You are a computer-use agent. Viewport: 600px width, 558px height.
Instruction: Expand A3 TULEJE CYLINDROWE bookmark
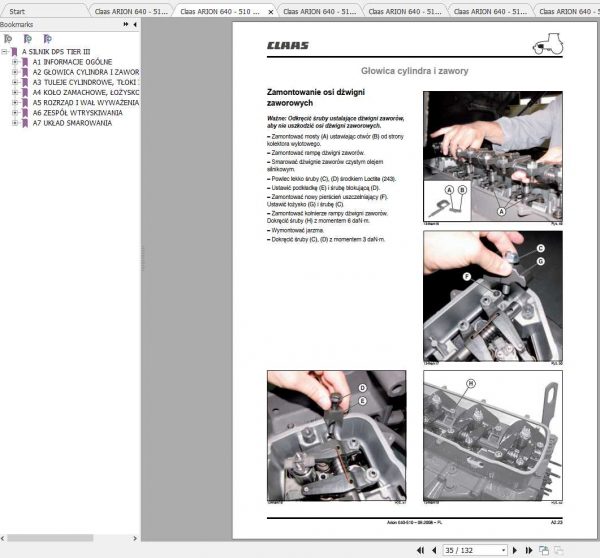point(15,82)
